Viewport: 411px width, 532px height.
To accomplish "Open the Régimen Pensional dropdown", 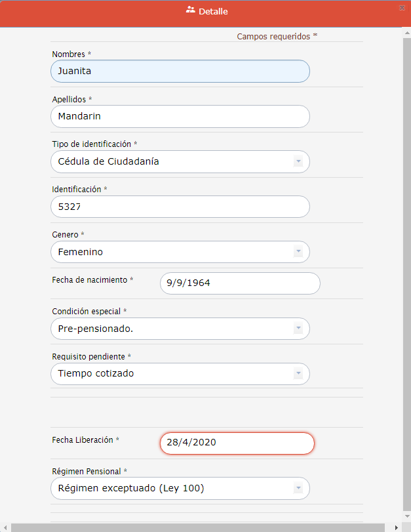I will click(298, 488).
